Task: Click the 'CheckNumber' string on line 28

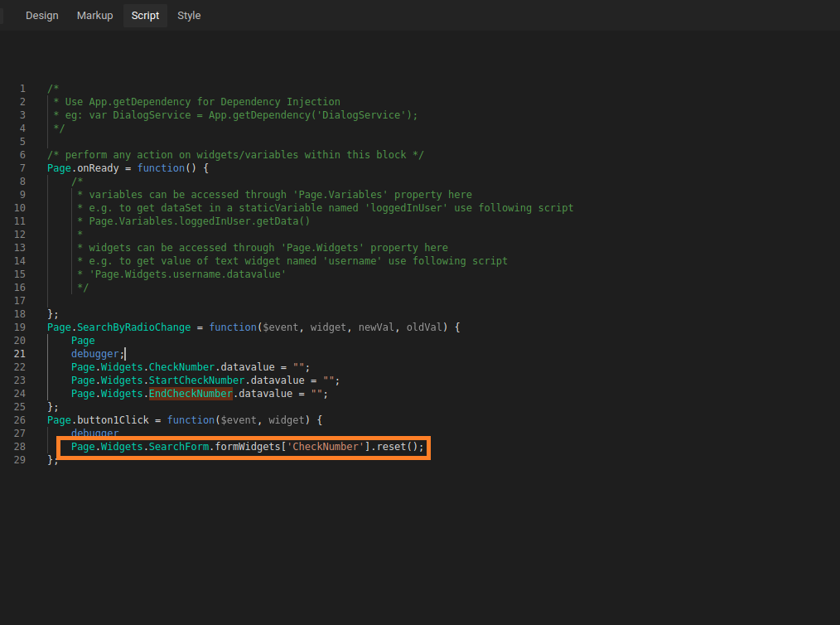Action: [x=326, y=447]
